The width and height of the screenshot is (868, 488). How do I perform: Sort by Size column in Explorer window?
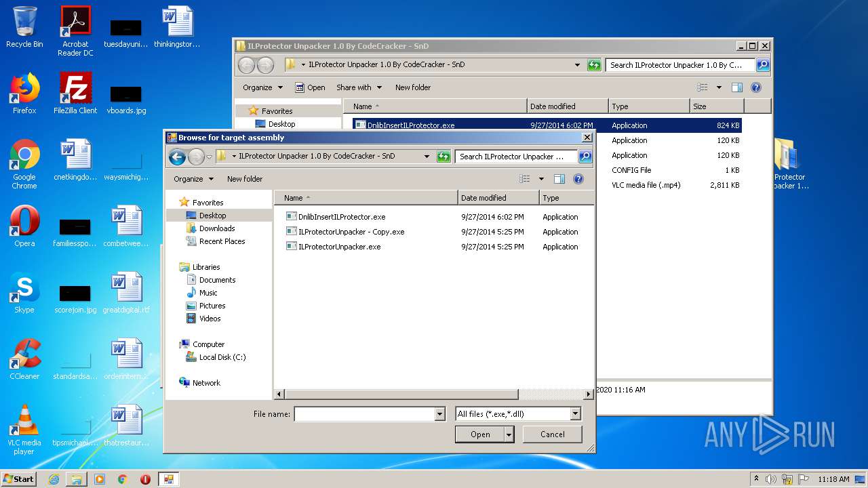(717, 106)
